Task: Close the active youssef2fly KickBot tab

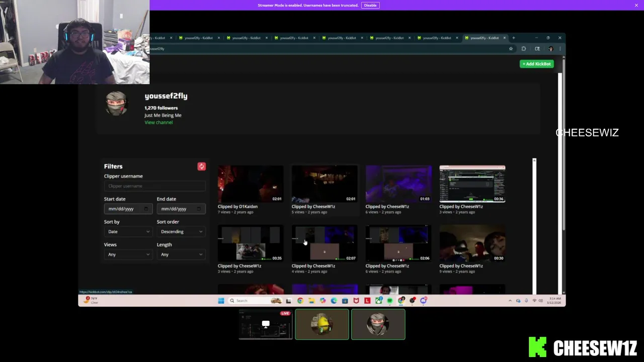Action: [x=504, y=38]
